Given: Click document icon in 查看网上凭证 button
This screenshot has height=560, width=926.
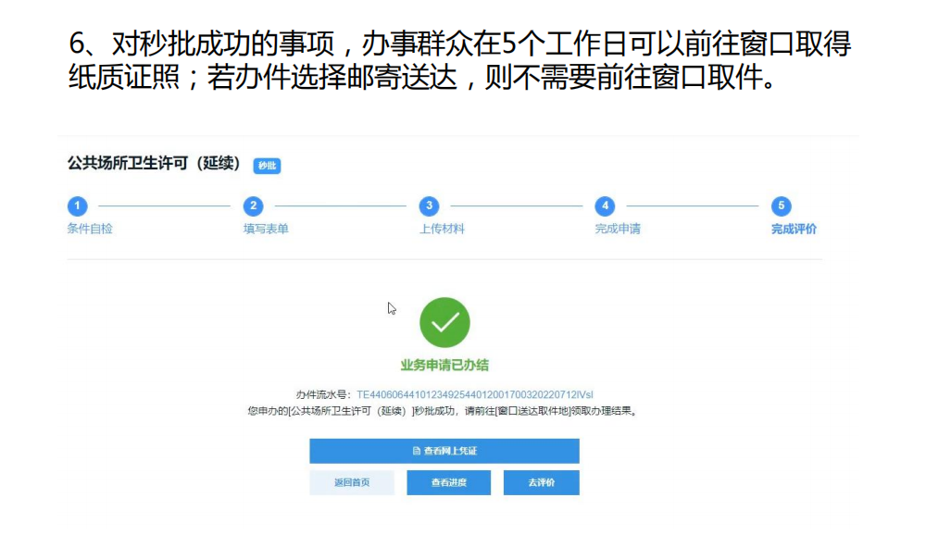Looking at the screenshot, I should [x=417, y=451].
